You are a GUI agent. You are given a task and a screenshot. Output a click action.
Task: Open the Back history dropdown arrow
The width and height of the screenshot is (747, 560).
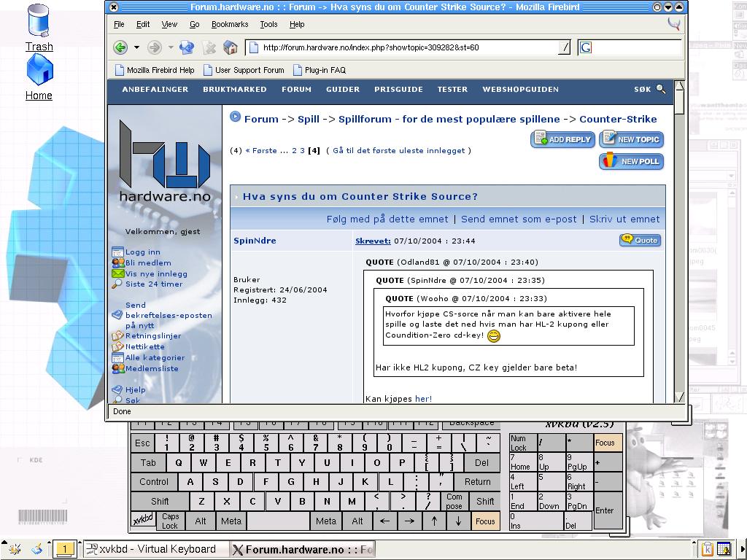pos(136,47)
